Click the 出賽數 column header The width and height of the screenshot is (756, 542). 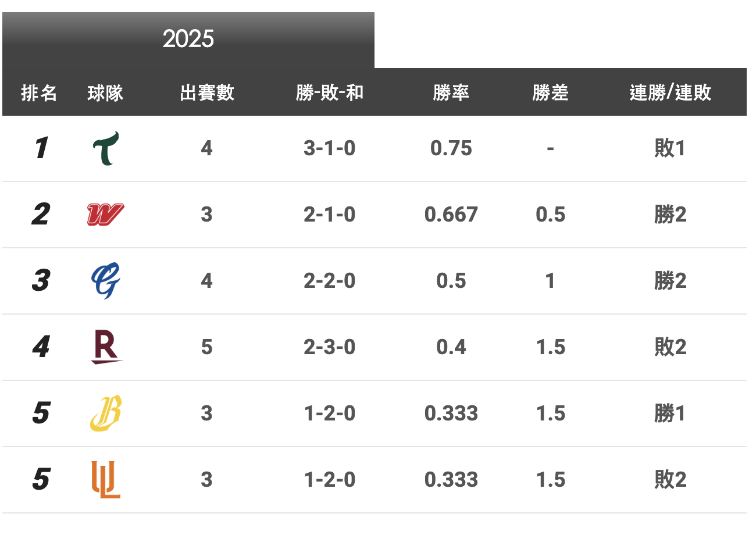click(x=206, y=92)
